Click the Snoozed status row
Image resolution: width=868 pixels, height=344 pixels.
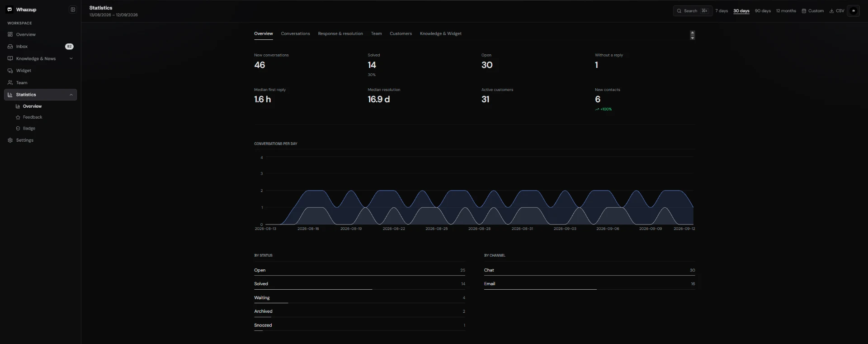coord(359,325)
